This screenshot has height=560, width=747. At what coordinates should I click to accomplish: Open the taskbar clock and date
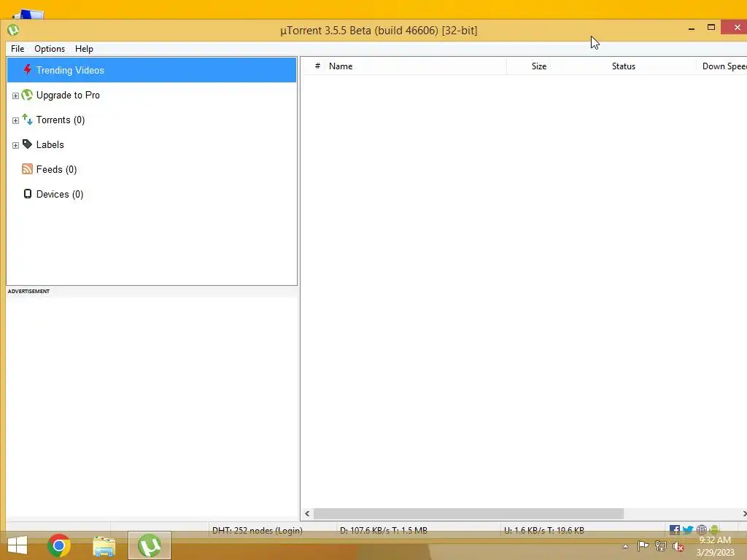[715, 546]
